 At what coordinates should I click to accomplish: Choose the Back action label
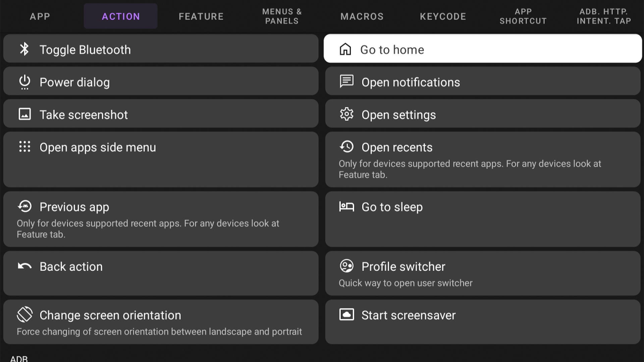pos(71,267)
